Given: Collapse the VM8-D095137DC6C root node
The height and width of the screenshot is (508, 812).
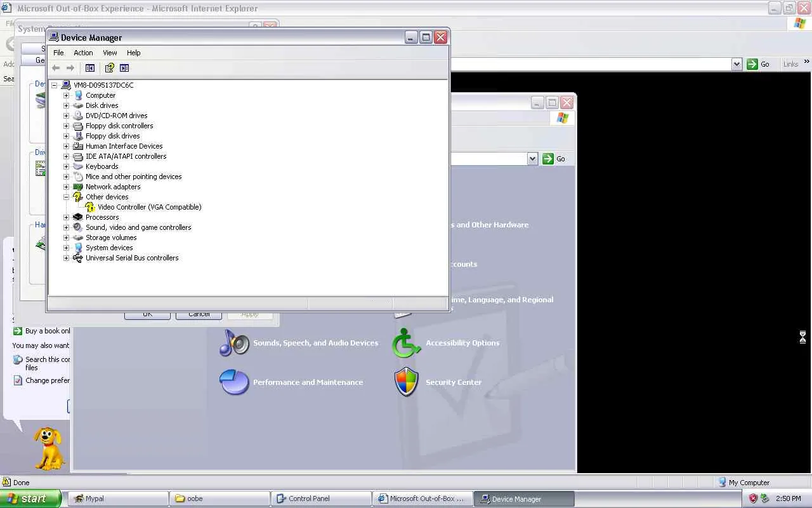Looking at the screenshot, I should coord(54,85).
